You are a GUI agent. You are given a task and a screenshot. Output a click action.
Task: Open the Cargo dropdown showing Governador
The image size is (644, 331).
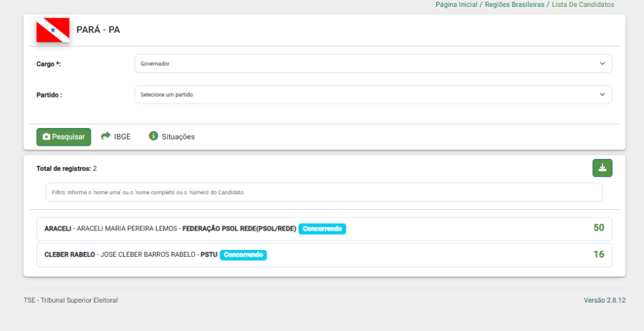click(374, 63)
